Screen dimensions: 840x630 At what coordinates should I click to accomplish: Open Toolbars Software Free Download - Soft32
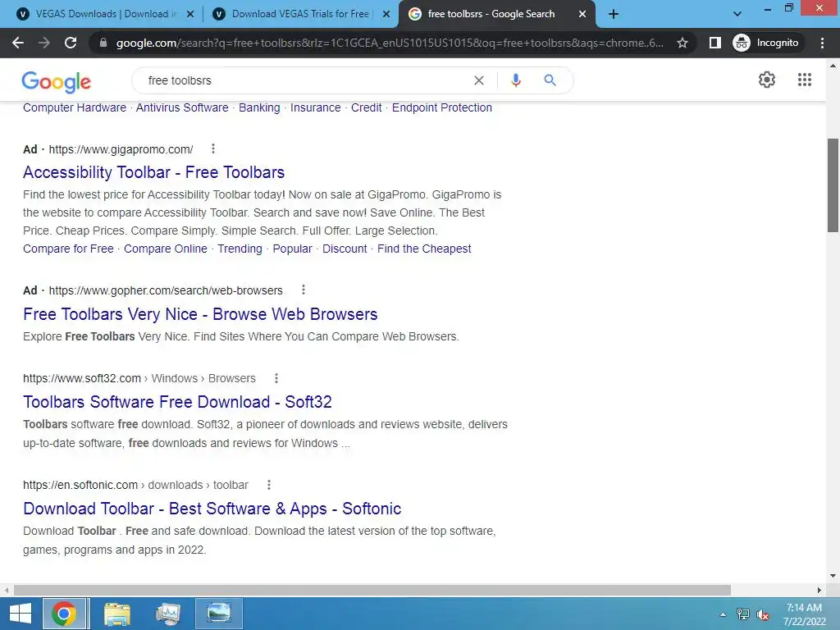[177, 402]
